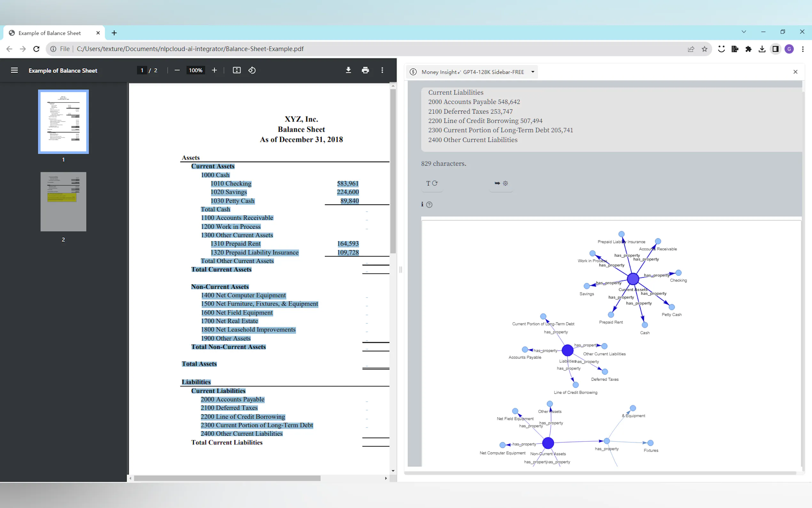Select page 1 thumbnail
Screen dimensions: 812x508
pyautogui.click(x=63, y=122)
